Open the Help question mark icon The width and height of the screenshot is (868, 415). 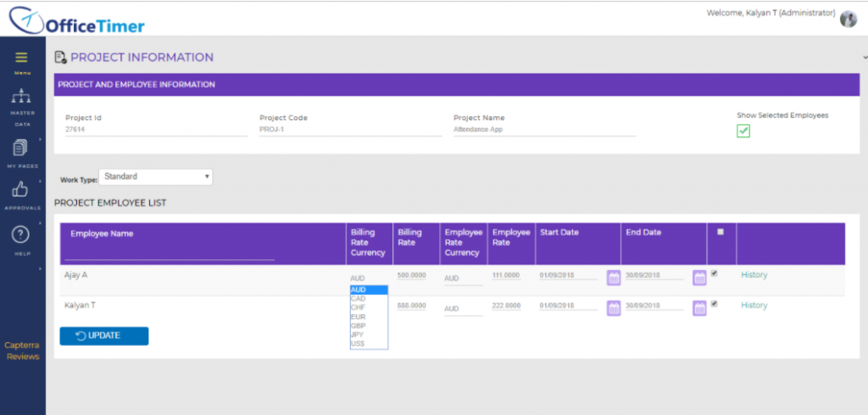point(20,235)
